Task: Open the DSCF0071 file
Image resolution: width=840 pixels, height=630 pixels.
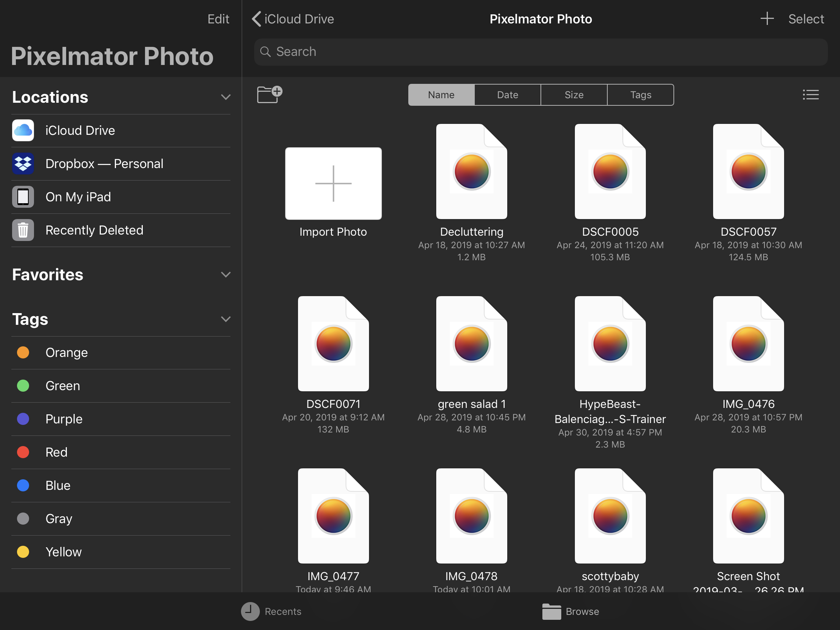Action: click(333, 344)
